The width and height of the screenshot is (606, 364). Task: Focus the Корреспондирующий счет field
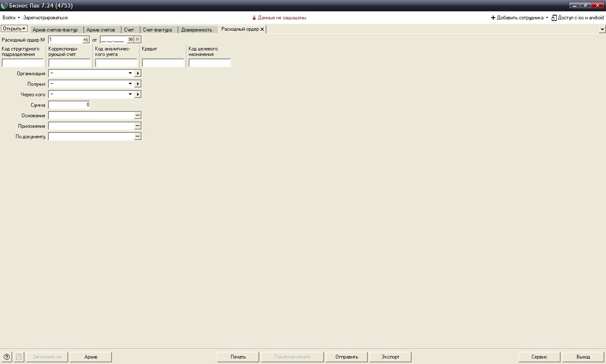69,63
